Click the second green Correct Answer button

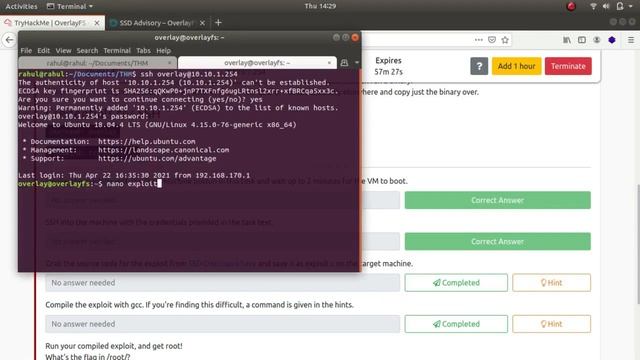click(498, 241)
